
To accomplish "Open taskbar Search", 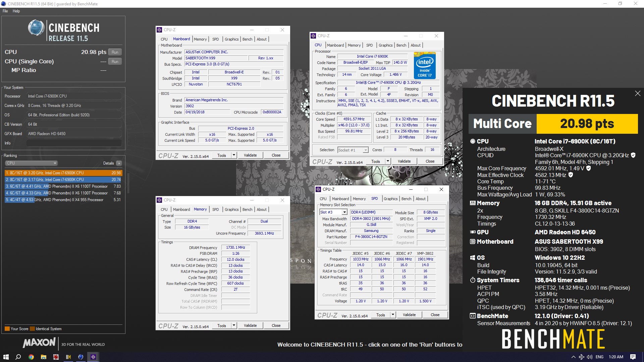I will [x=18, y=357].
